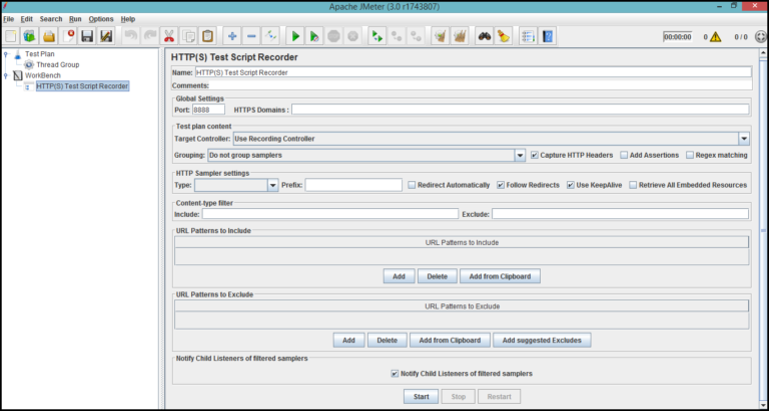This screenshot has width=769, height=411.
Task: Click the Start recorder button
Action: click(x=421, y=397)
